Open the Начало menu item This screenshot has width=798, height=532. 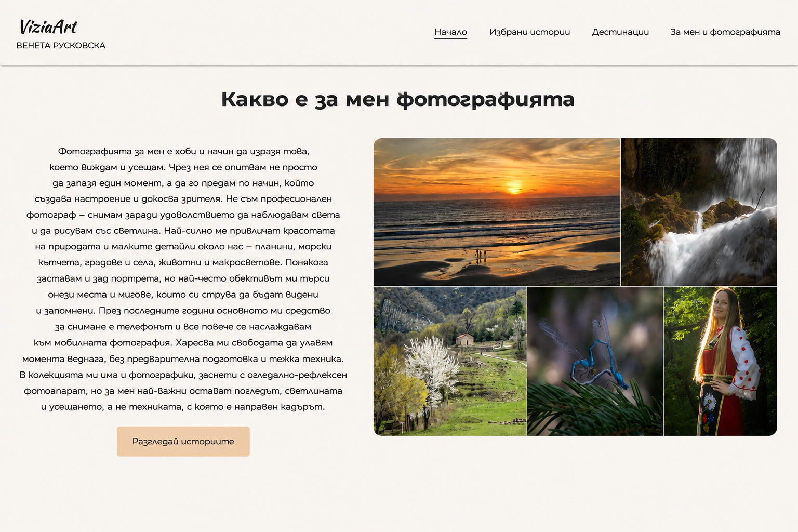[x=450, y=32]
